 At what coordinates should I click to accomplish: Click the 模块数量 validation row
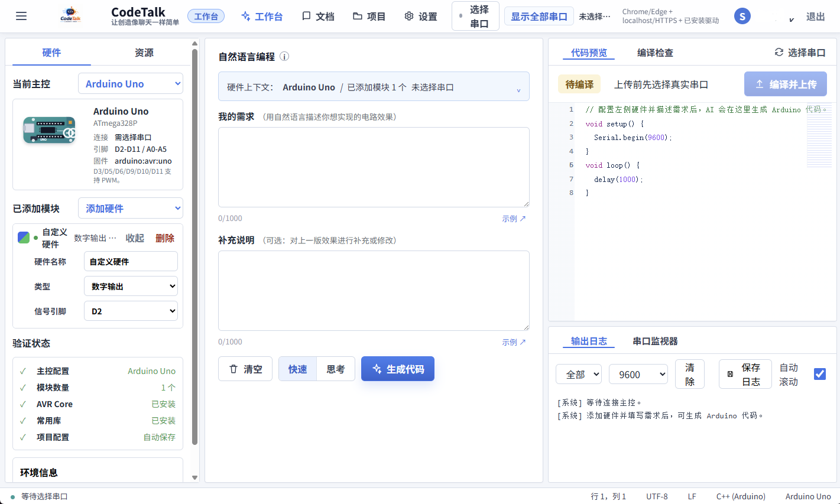point(98,388)
